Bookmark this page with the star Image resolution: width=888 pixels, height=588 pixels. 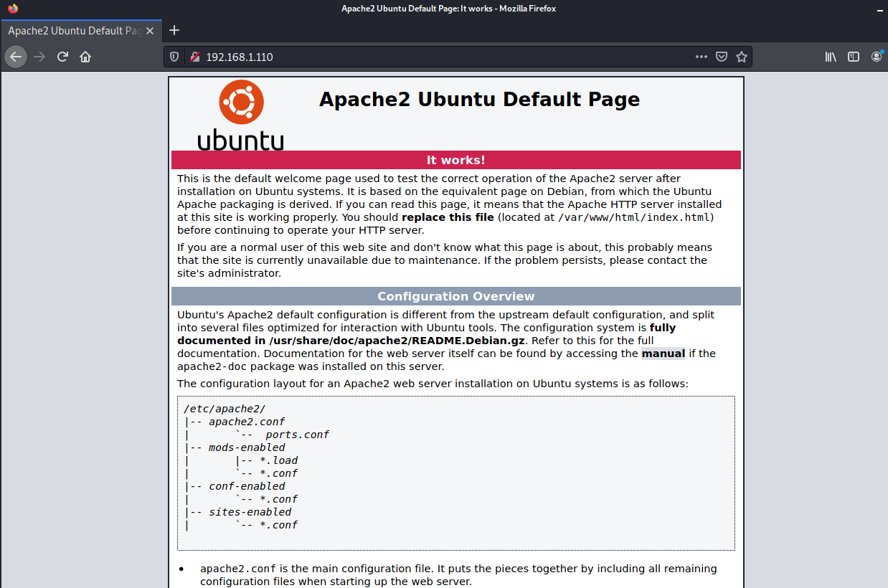tap(741, 57)
